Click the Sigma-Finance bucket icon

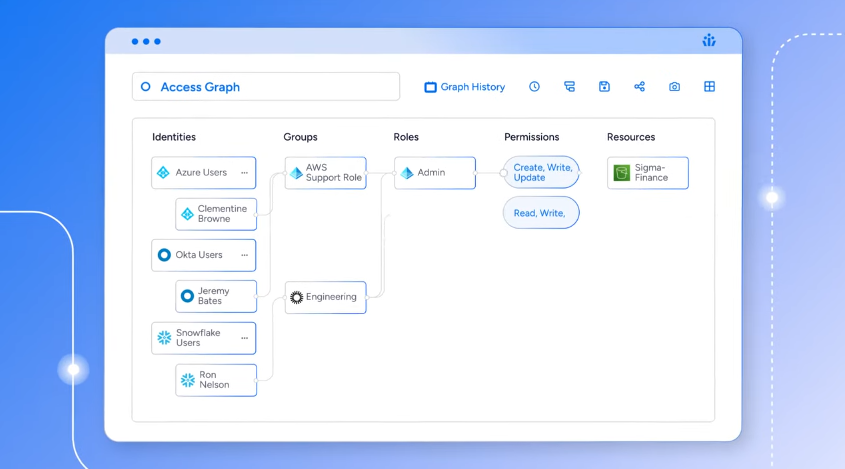pyautogui.click(x=621, y=173)
